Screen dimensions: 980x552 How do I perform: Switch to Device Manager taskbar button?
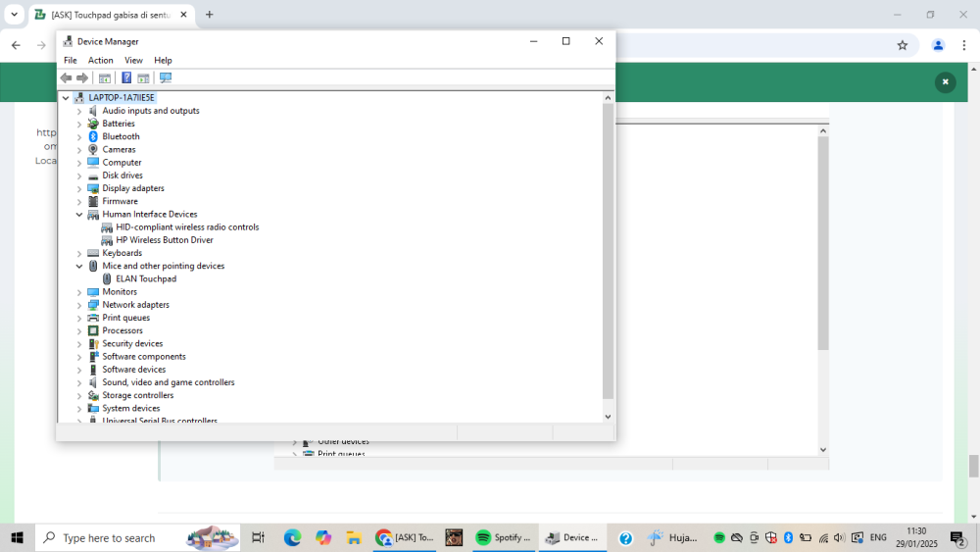pos(572,537)
